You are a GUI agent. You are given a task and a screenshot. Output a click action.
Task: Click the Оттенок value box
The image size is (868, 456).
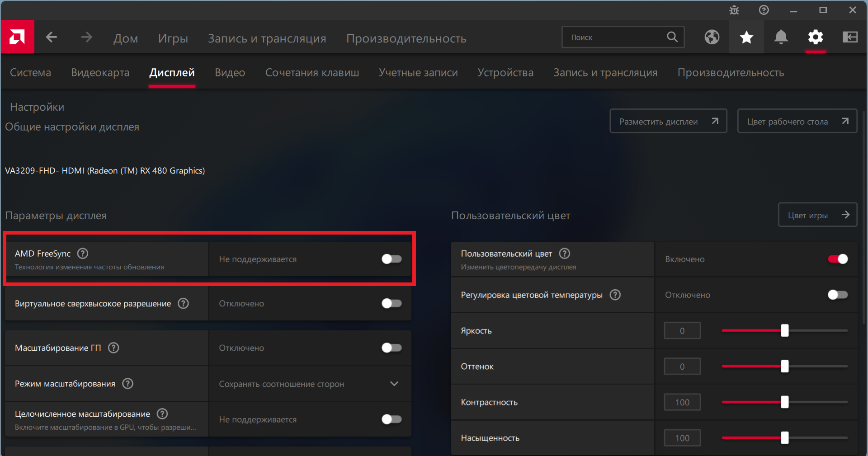[682, 366]
